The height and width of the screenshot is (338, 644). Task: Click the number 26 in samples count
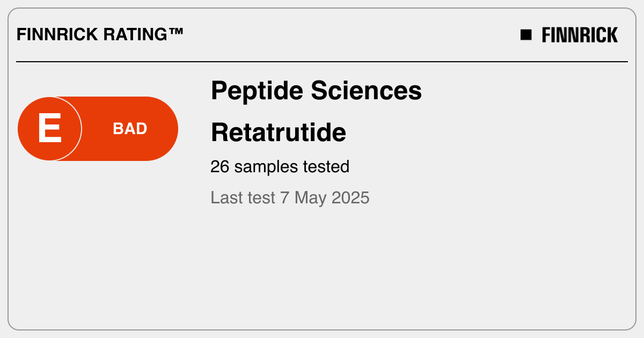(x=220, y=167)
